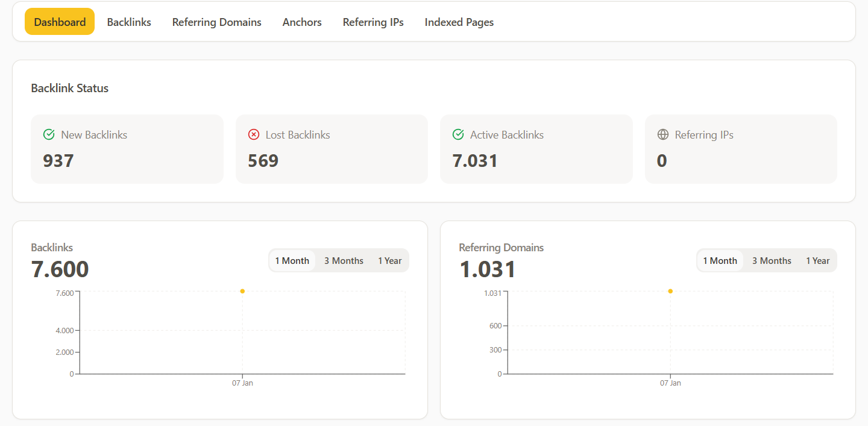Click the Referring IPs globe icon
Viewport: 868px width, 426px height.
tap(663, 134)
